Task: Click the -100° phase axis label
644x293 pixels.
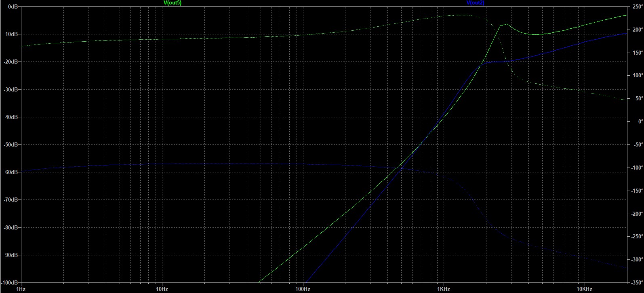Action: [x=636, y=168]
